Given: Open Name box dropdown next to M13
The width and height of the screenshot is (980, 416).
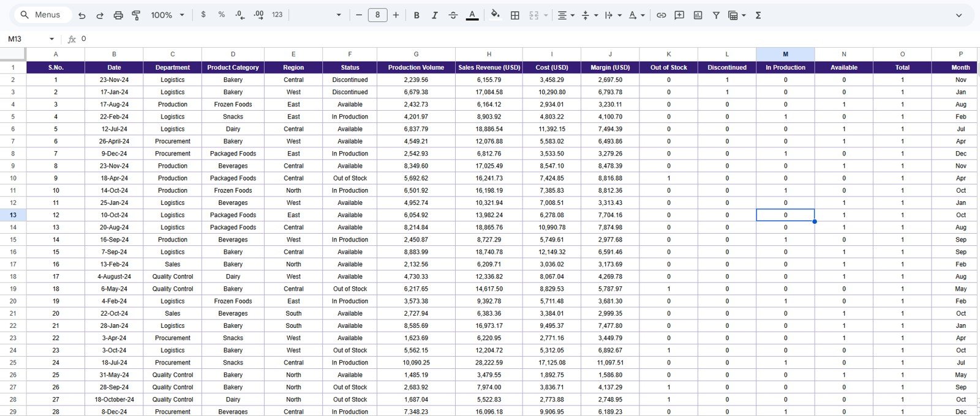Looking at the screenshot, I should (x=50, y=39).
